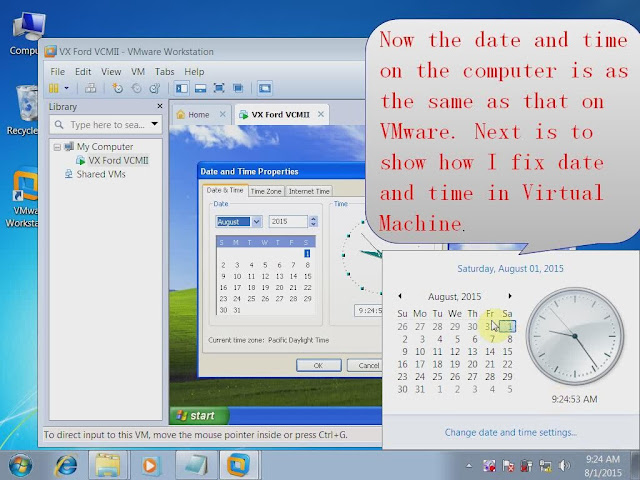Switch to the VX Ford VCMII tab
The image size is (640, 480).
[280, 115]
